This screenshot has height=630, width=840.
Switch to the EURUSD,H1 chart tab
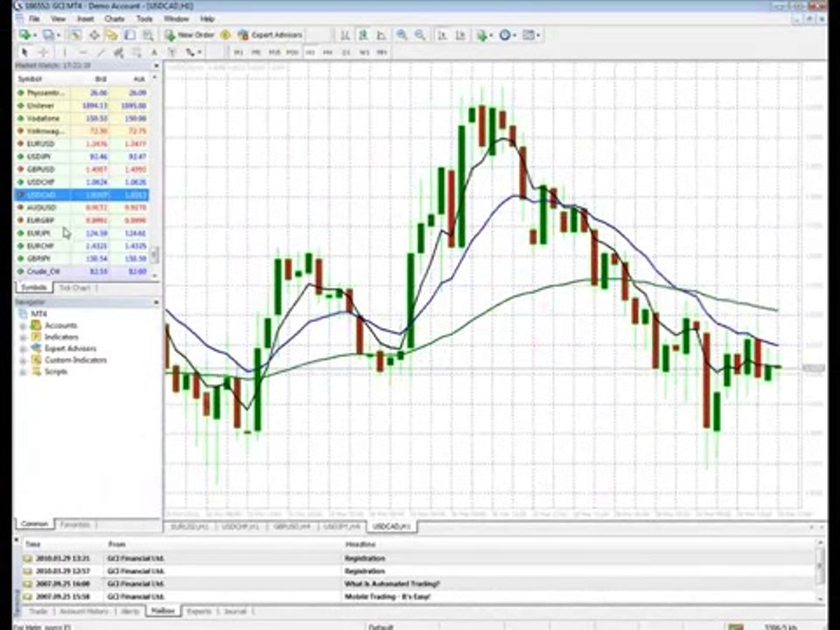(x=189, y=527)
